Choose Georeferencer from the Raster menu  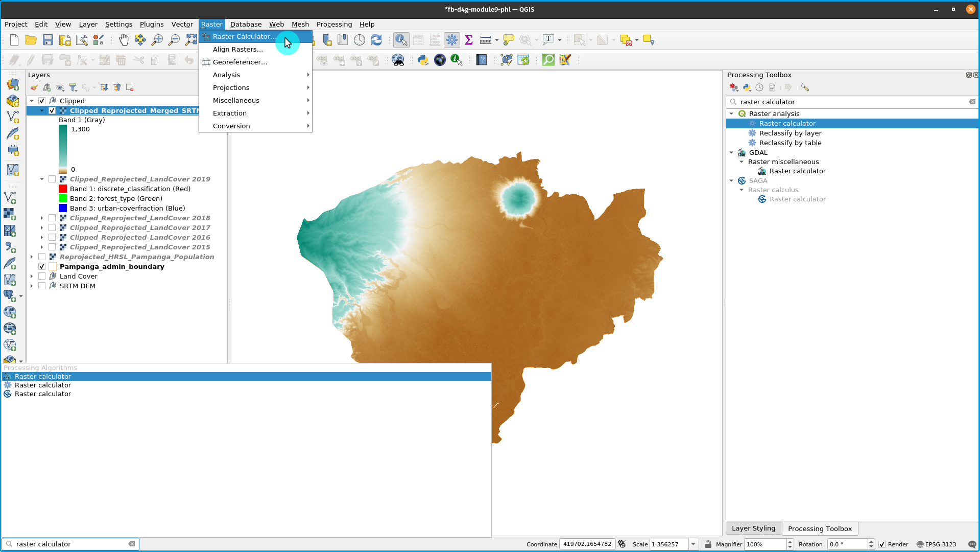(x=240, y=62)
